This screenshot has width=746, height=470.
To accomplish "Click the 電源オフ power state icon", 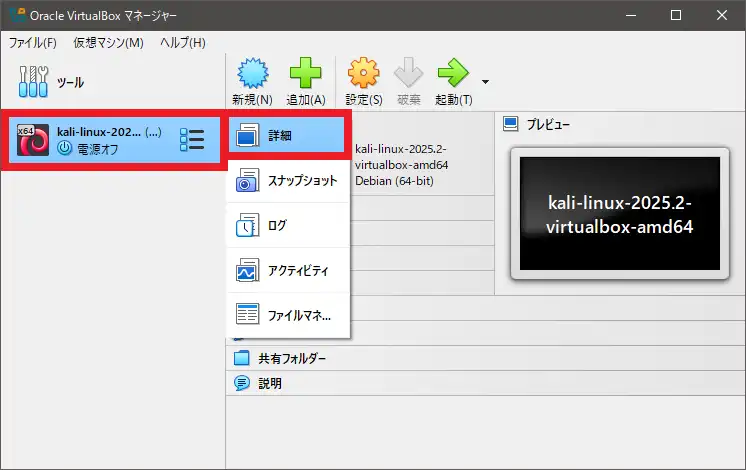I will coord(64,148).
